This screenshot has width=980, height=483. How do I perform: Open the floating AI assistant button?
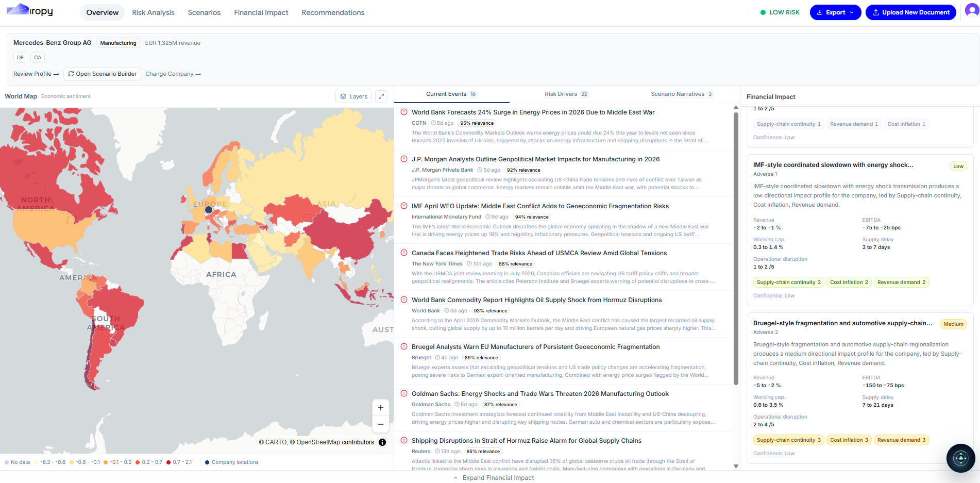point(960,458)
